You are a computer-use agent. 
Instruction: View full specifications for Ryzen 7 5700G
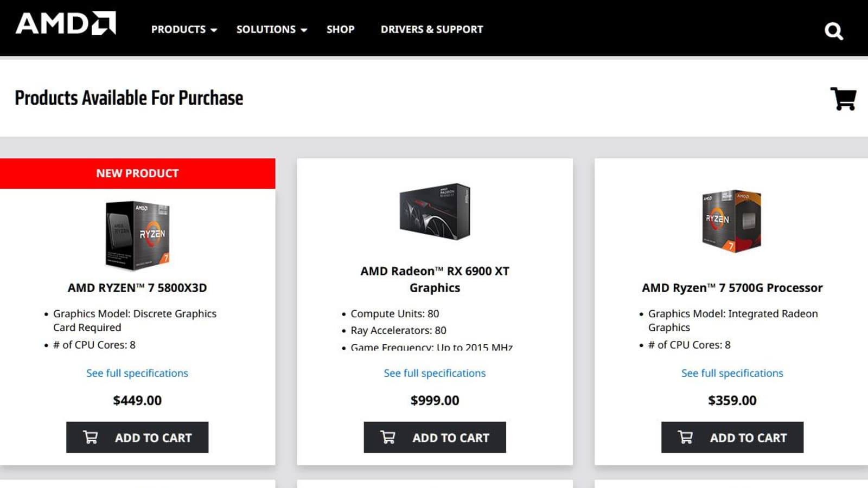pos(732,373)
